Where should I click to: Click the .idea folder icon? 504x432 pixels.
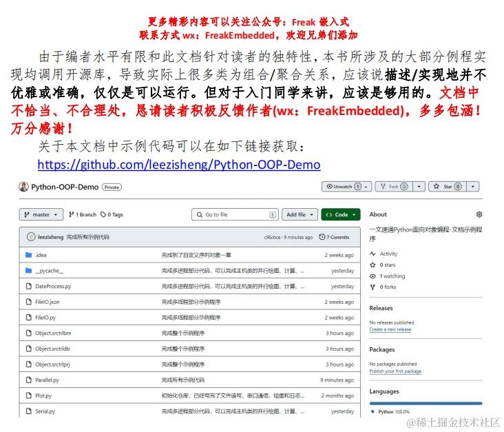(29, 255)
